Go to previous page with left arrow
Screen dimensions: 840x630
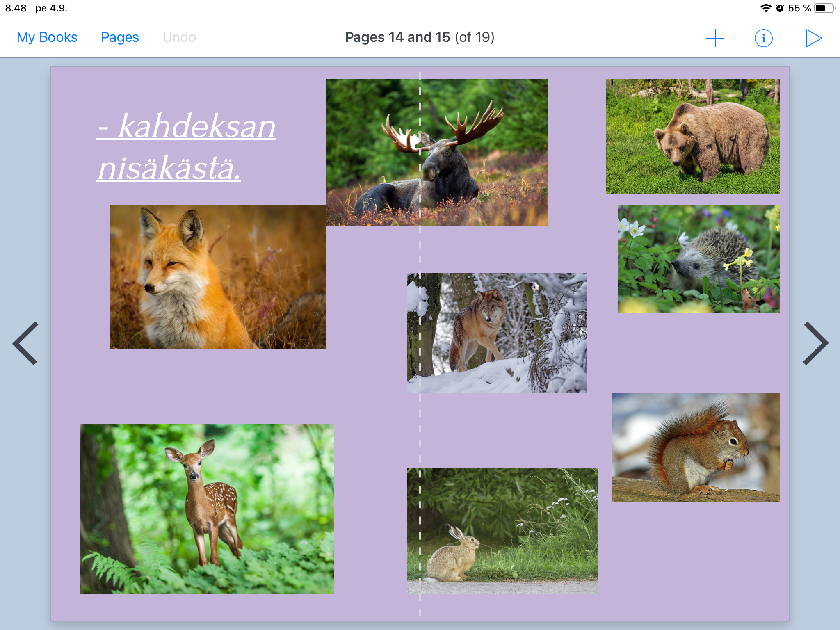click(25, 343)
